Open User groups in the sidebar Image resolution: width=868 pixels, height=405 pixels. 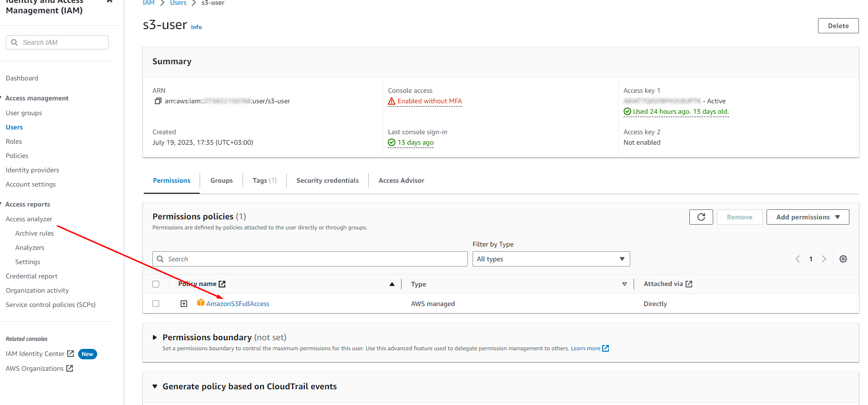(24, 113)
